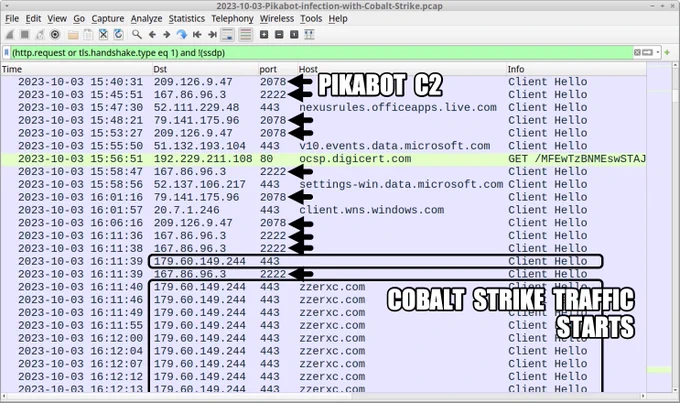Select packet at 2023-10-03 16:01:16
The image size is (680, 403).
tap(324, 197)
